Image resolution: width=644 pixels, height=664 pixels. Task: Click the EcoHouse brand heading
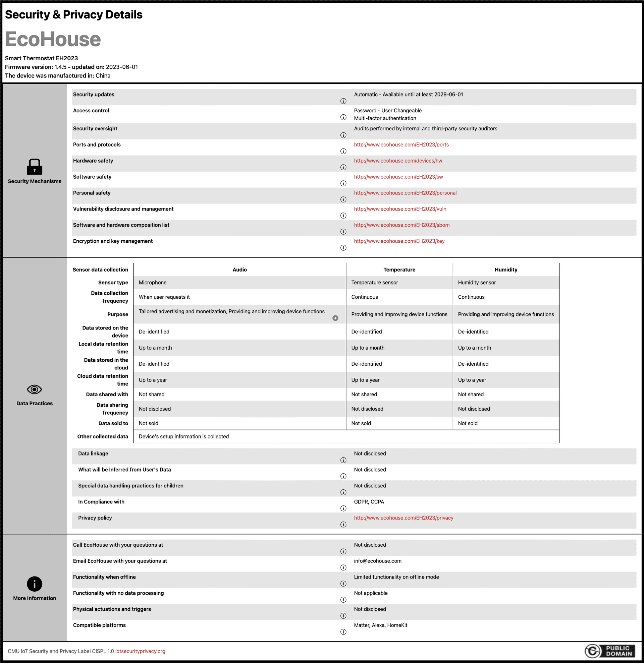click(x=53, y=39)
